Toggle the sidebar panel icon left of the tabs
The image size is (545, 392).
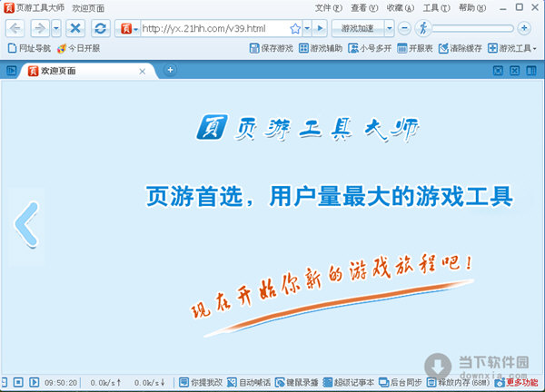11,71
